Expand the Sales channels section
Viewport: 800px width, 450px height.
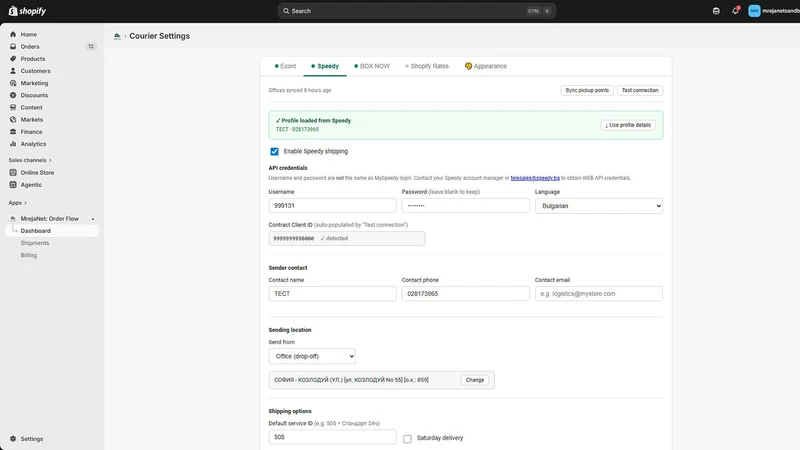(x=30, y=160)
